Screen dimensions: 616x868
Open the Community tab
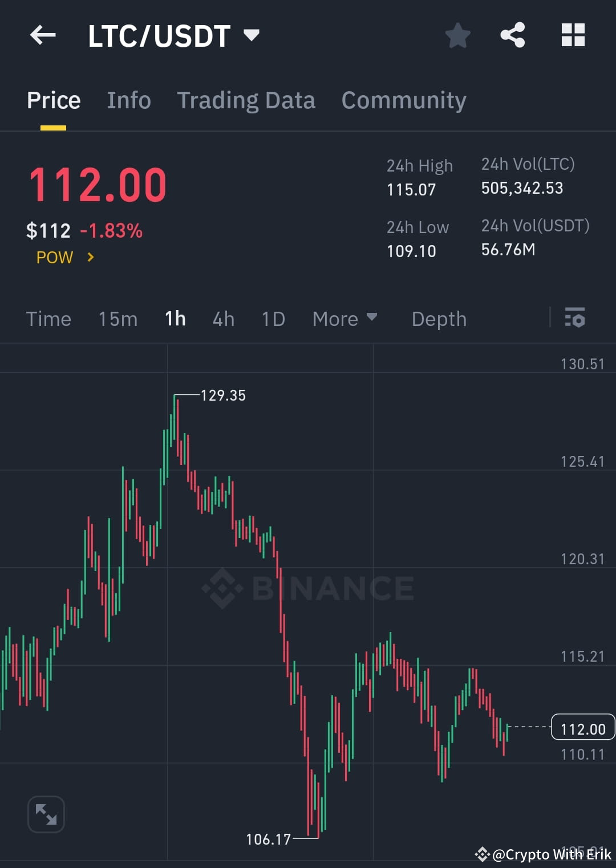coord(403,100)
